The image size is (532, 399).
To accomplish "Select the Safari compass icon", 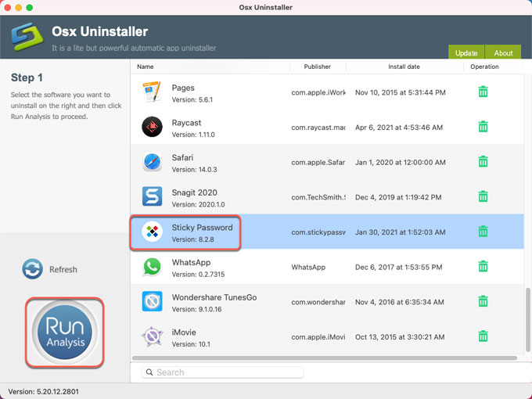I will [x=152, y=162].
